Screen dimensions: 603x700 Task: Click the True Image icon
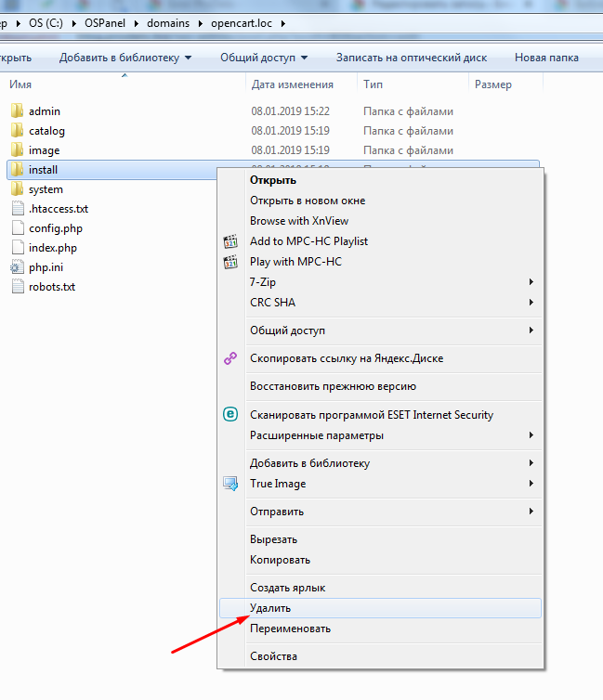(x=231, y=484)
